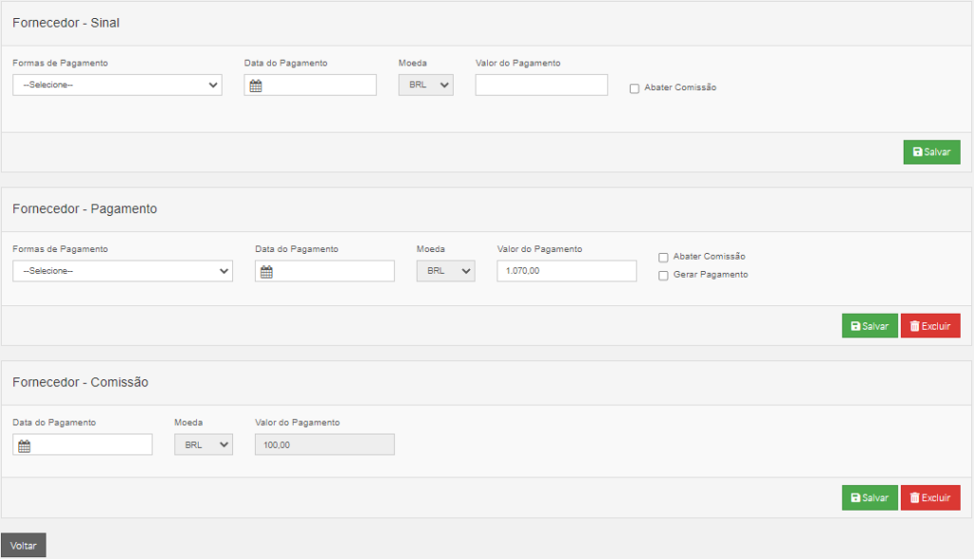This screenshot has width=974, height=560.
Task: Expand Formas de Pagamento dropdown in Pagamento section
Action: point(123,271)
